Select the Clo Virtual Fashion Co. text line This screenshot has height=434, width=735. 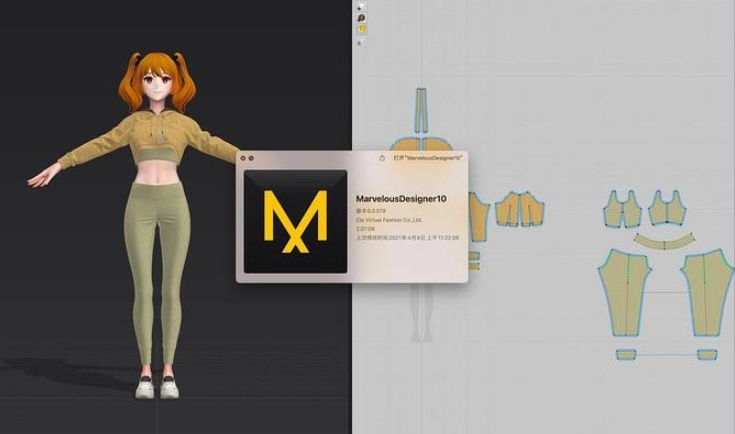pos(389,220)
